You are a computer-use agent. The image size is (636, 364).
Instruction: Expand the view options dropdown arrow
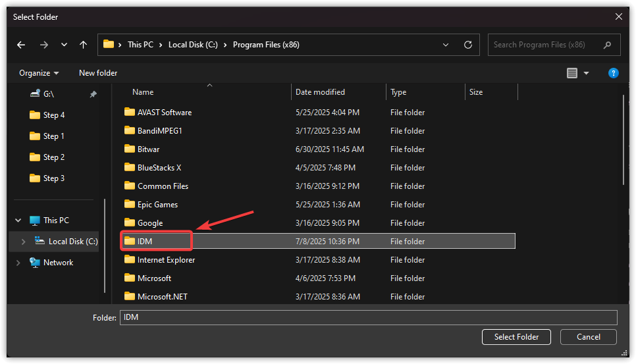587,73
